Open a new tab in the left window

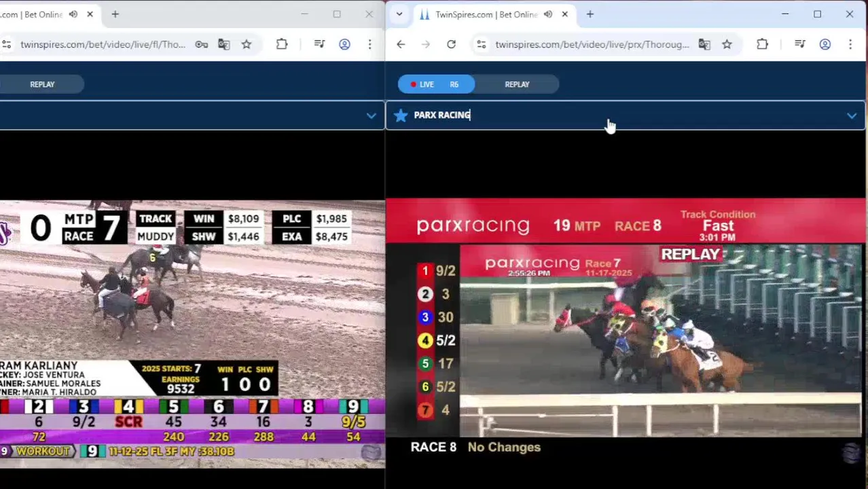(115, 14)
